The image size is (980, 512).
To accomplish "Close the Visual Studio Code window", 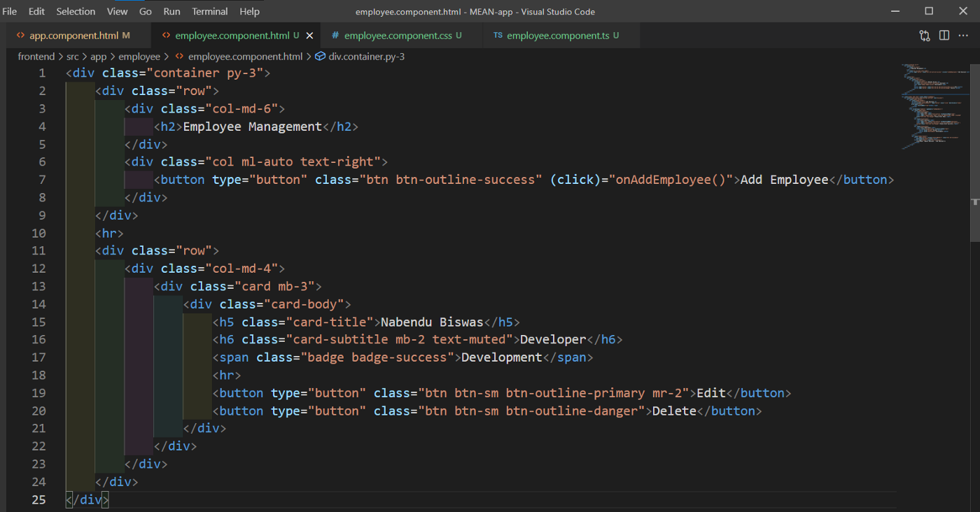I will [962, 11].
